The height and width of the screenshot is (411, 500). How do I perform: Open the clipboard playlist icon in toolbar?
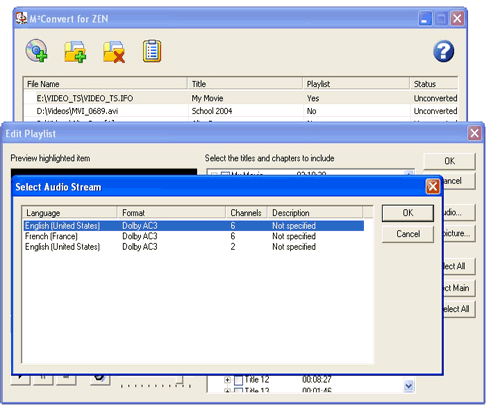point(152,51)
